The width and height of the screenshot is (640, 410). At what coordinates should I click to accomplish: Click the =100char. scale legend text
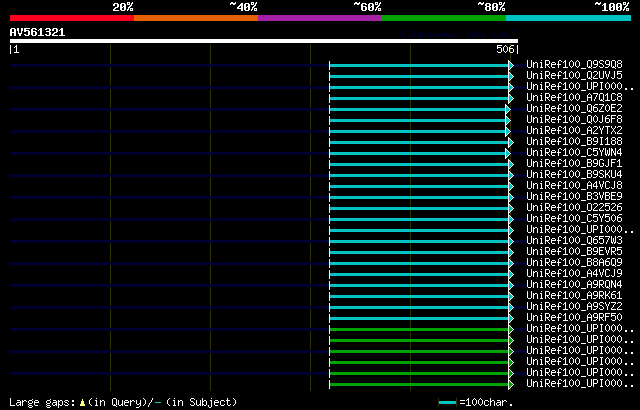click(x=486, y=402)
